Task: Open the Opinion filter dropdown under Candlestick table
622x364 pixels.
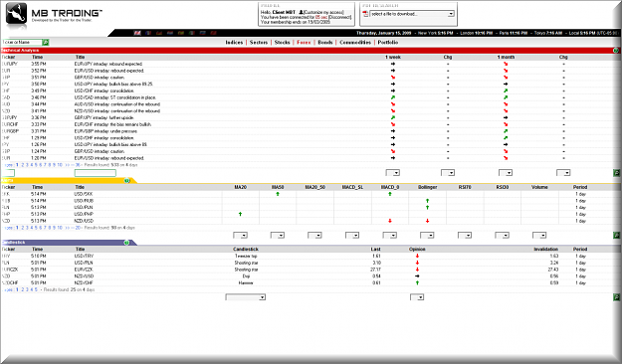Action: click(417, 297)
